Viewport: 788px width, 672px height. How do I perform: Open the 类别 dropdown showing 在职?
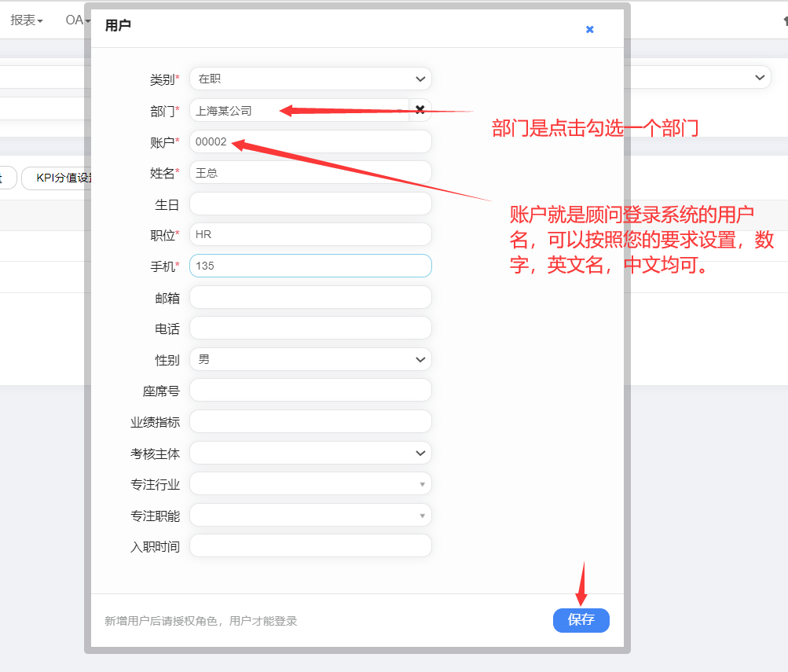[x=310, y=79]
